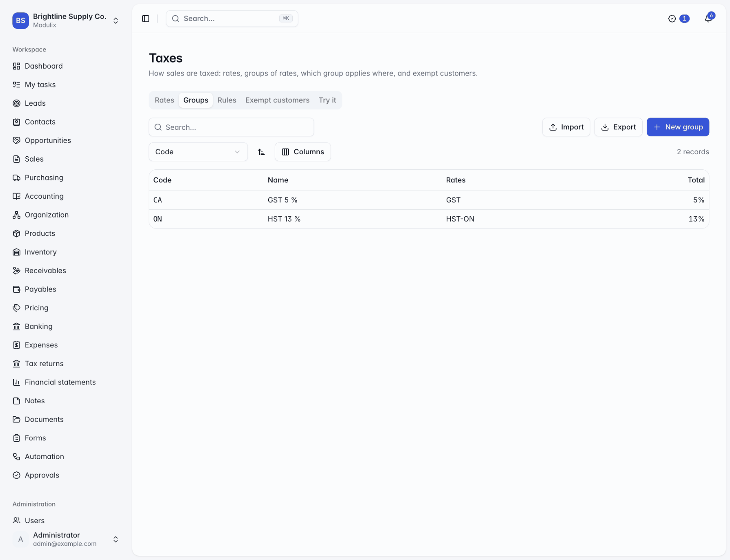This screenshot has width=730, height=560.
Task: Click the Name column header
Action: pyautogui.click(x=278, y=180)
